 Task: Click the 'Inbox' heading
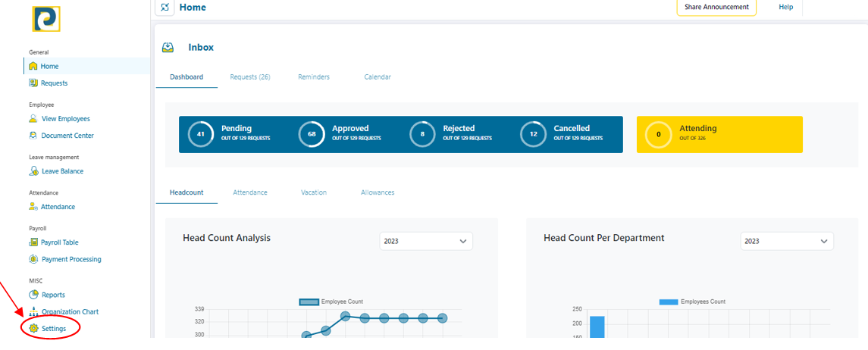[x=201, y=48]
